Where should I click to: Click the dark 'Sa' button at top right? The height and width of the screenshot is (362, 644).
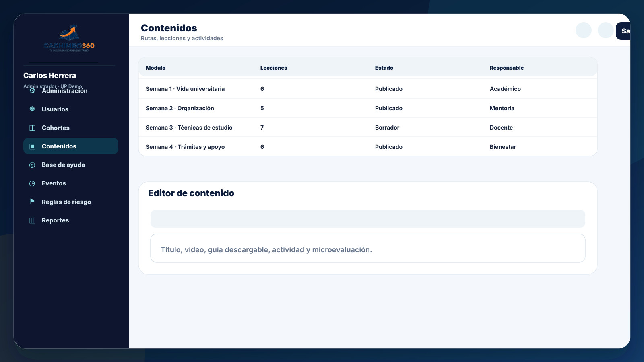point(623,31)
